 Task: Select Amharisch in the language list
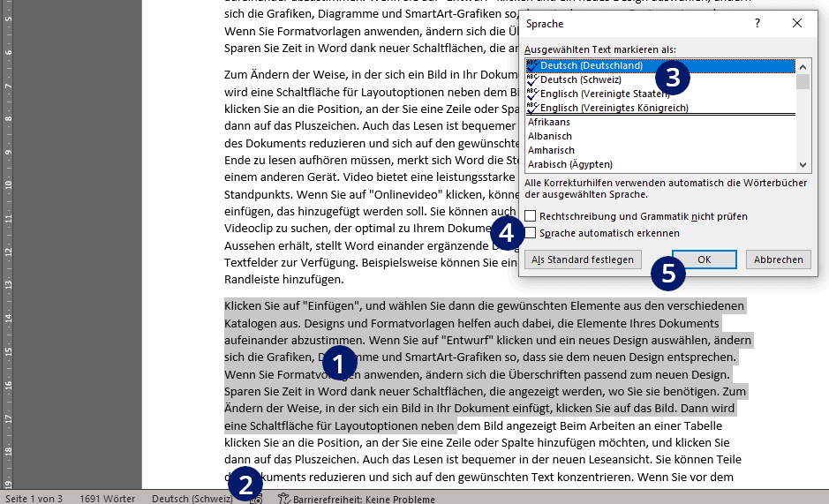tap(660, 150)
